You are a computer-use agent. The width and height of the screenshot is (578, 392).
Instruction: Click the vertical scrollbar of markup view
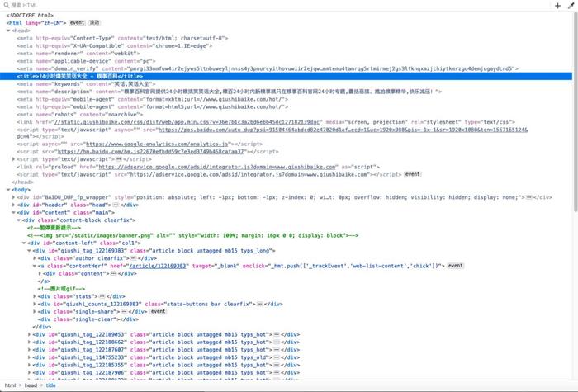[x=575, y=111]
